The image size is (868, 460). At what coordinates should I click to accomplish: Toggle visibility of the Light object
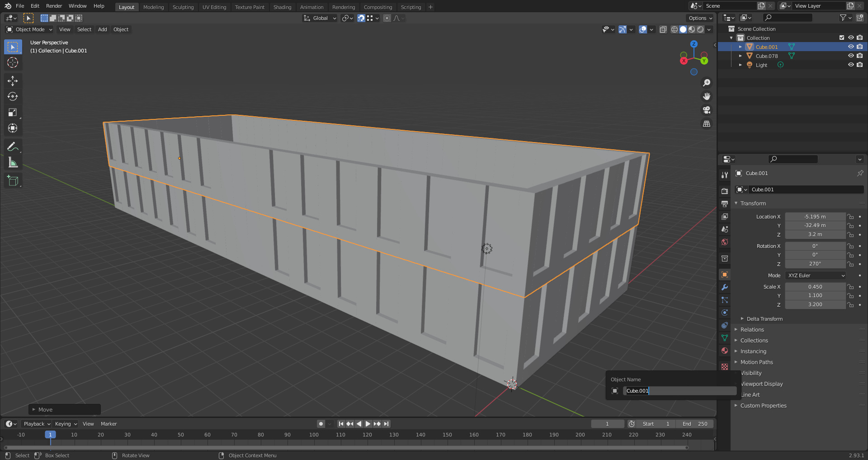pyautogui.click(x=850, y=65)
